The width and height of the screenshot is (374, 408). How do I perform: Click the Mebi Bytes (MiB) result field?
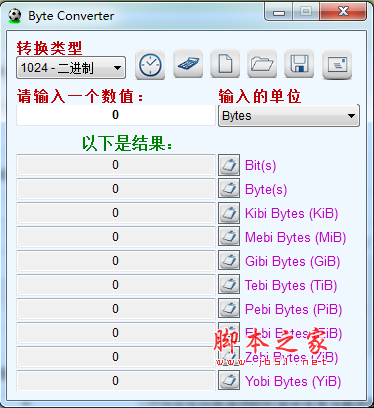pyautogui.click(x=116, y=237)
